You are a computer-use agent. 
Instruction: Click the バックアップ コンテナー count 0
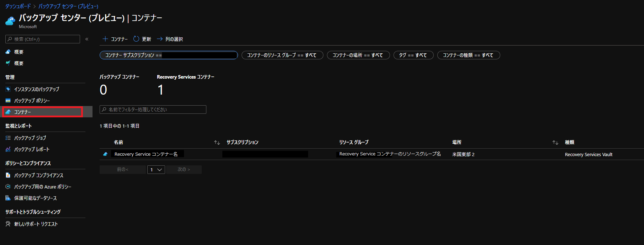104,90
